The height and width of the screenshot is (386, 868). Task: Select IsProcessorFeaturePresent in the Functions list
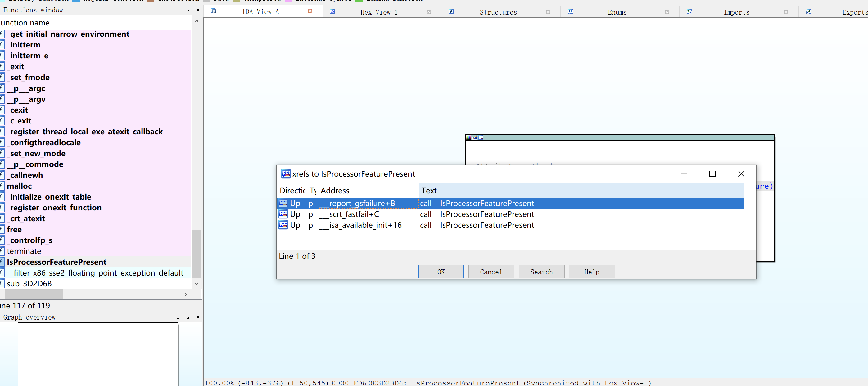click(x=96, y=262)
